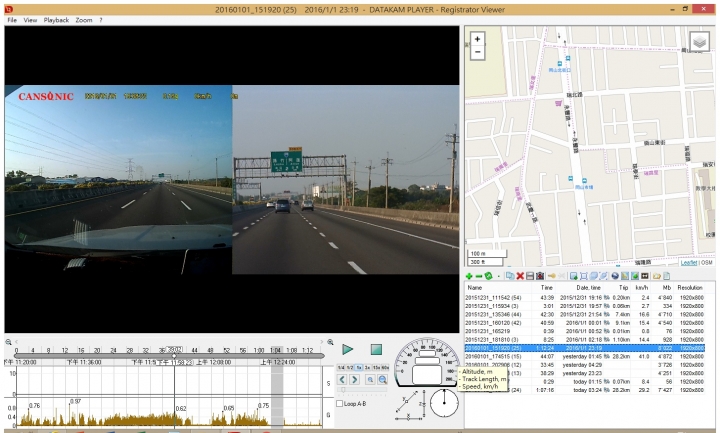The height and width of the screenshot is (433, 720).
Task: Click the map layers icon
Action: pos(699,42)
